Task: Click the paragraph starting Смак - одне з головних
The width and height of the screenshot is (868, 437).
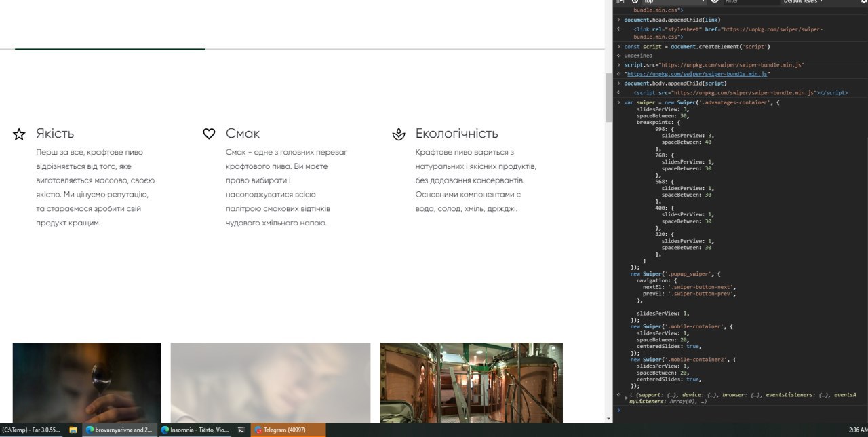Action: [286, 187]
